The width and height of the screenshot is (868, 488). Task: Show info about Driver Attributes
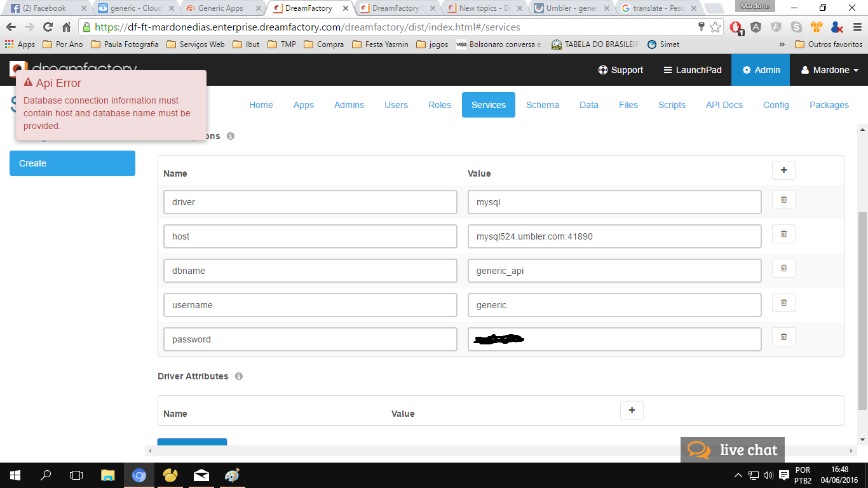239,376
